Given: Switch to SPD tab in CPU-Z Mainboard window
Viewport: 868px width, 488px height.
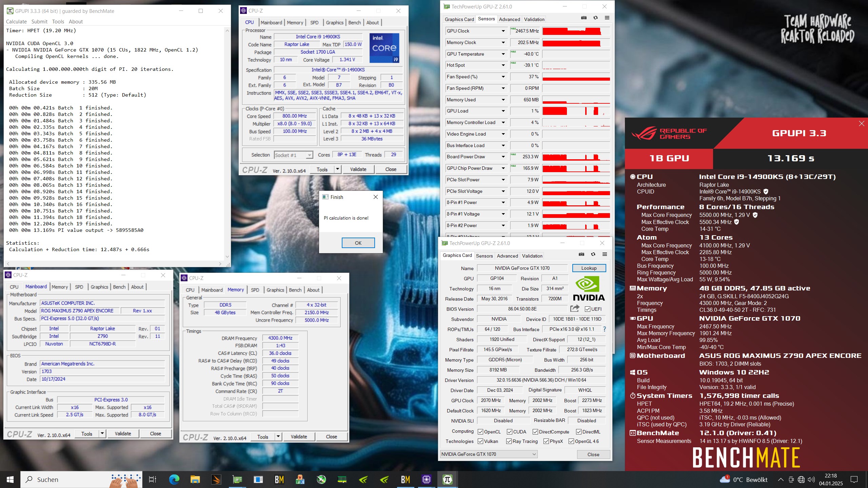Looking at the screenshot, I should [79, 287].
